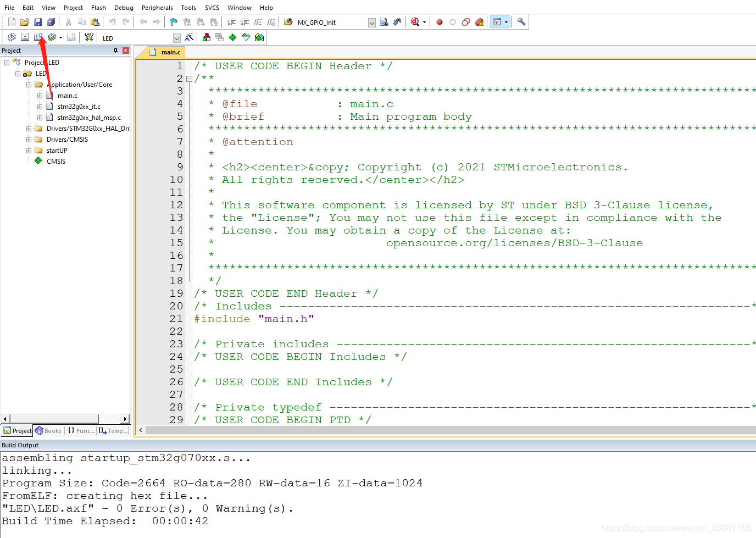Viewport: 756px width, 538px height.
Task: Click the New file icon
Action: coord(12,22)
